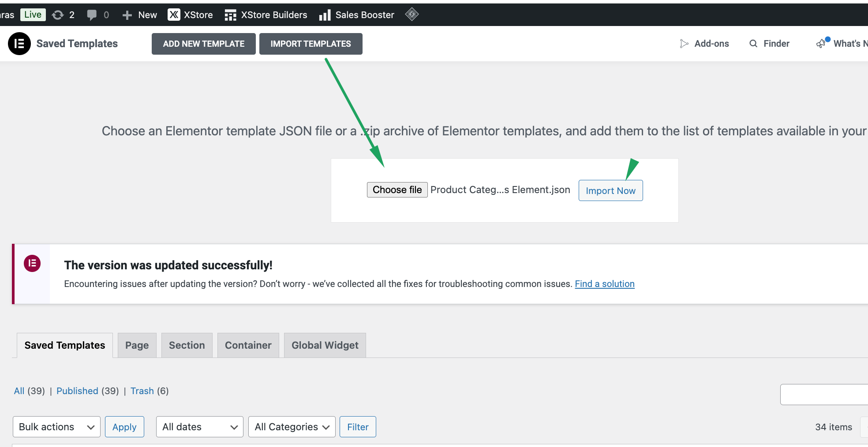Viewport: 868px width, 447px height.
Task: Click Add New Template button
Action: click(x=204, y=44)
